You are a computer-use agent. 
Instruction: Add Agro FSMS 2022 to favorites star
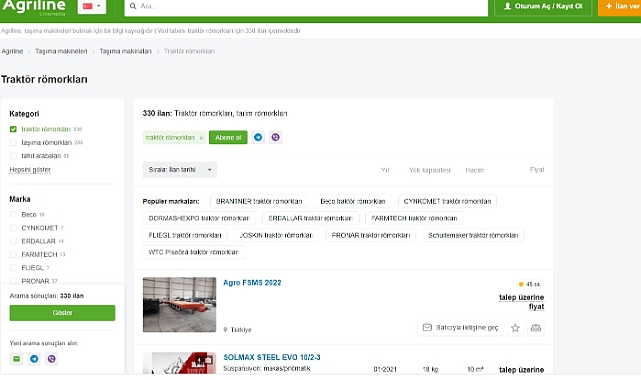pyautogui.click(x=515, y=328)
